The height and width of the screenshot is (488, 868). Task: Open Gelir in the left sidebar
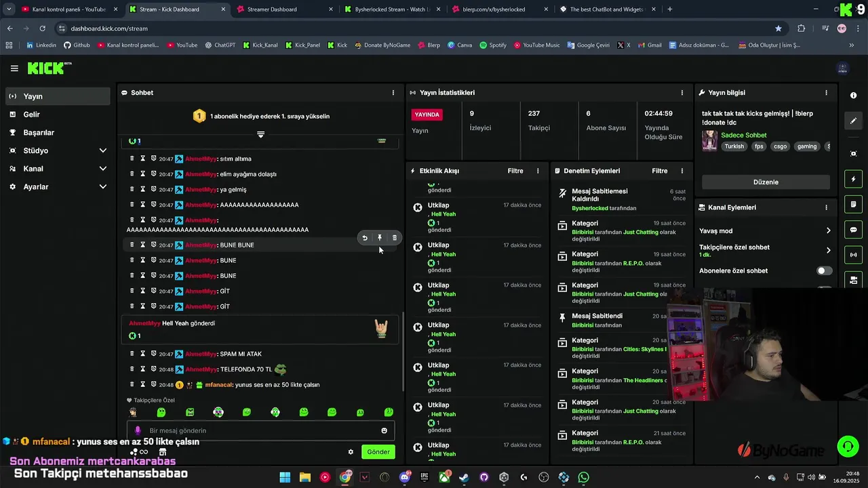(58, 115)
